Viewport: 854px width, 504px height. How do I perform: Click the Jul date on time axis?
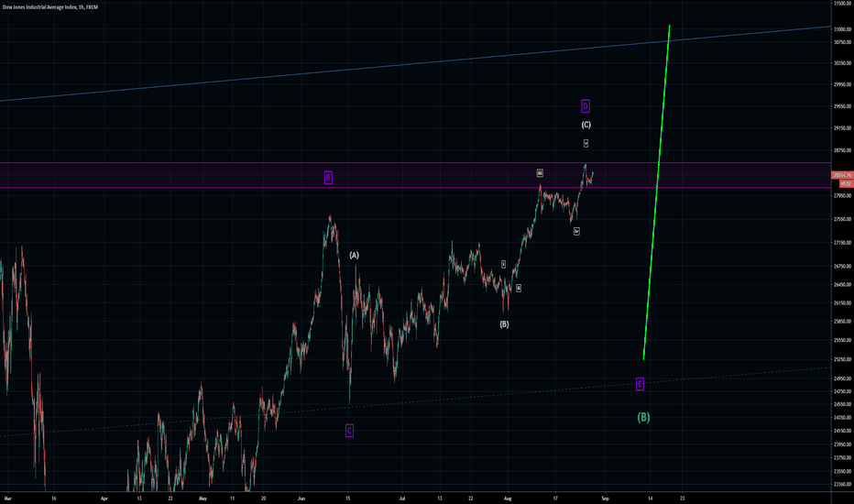402,498
